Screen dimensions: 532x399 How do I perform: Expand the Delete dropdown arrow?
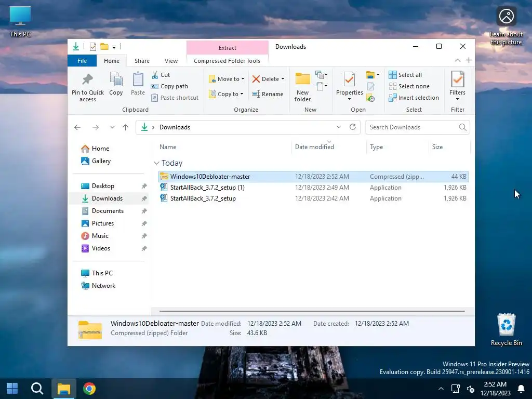[283, 79]
